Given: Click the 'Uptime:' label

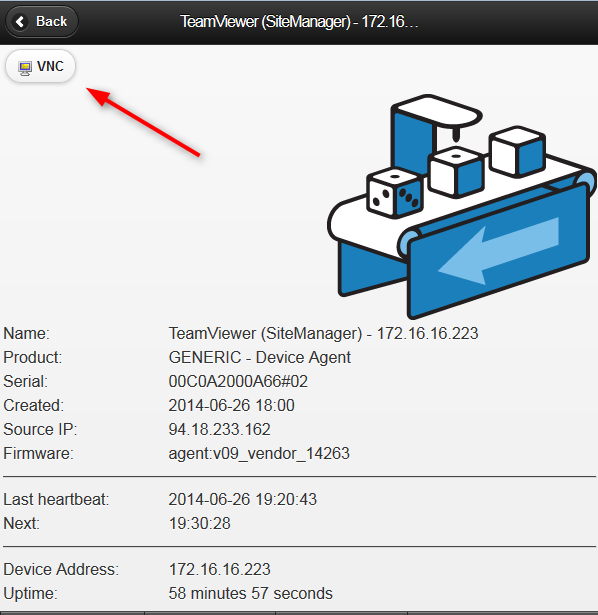Looking at the screenshot, I should pyautogui.click(x=30, y=593).
